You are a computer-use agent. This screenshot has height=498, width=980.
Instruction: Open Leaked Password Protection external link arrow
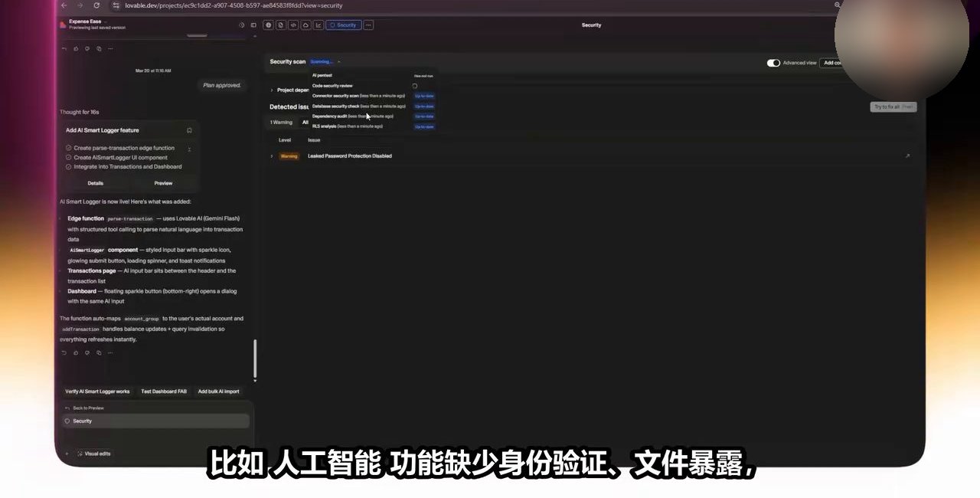click(x=907, y=156)
